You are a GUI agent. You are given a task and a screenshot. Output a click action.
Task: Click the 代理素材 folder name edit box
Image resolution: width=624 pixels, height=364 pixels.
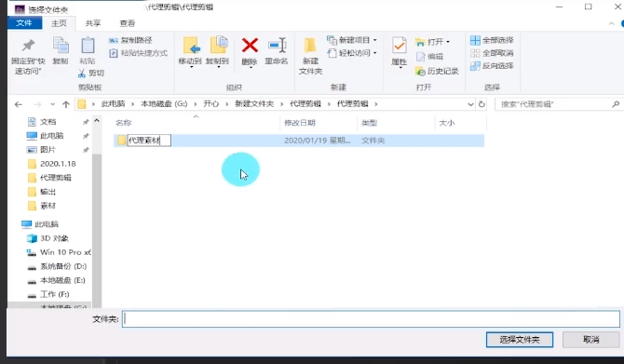pos(149,141)
